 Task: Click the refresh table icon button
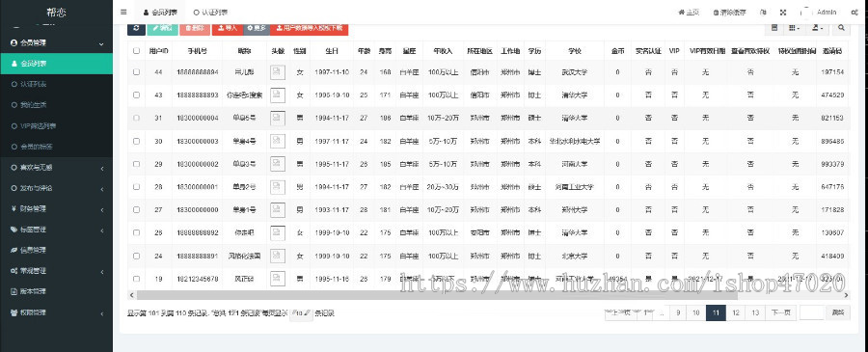(136, 28)
